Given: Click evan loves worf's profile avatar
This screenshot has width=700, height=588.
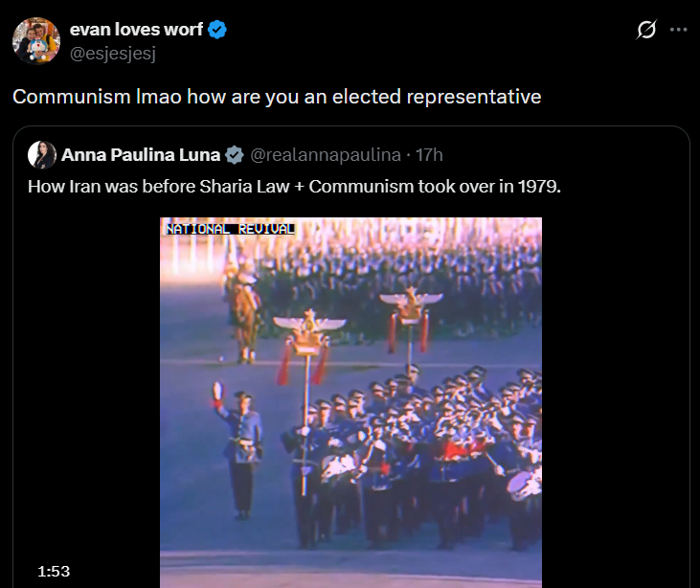Looking at the screenshot, I should 36,40.
